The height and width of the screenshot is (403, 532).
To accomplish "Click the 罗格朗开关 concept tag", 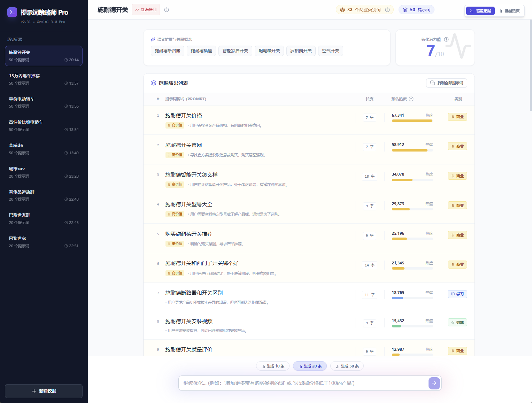I will (x=301, y=51).
